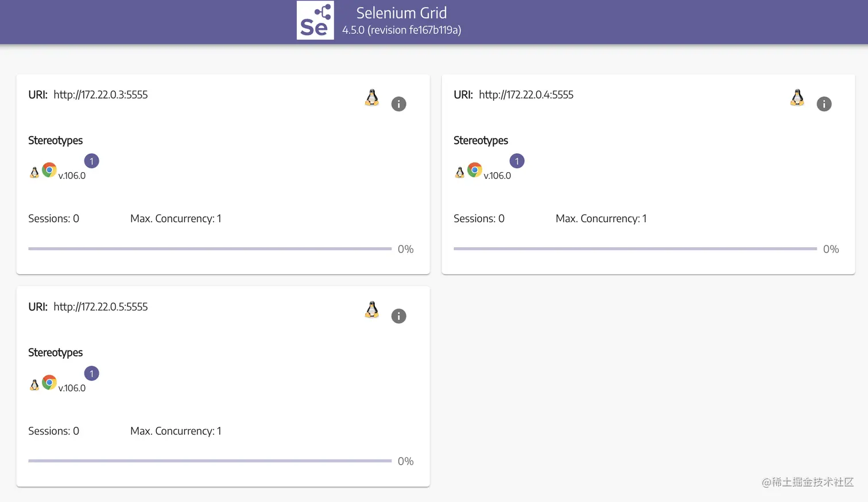The height and width of the screenshot is (502, 868).
Task: Click Max. Concurrency: 1 on node 172.22.0.5
Action: coord(176,431)
